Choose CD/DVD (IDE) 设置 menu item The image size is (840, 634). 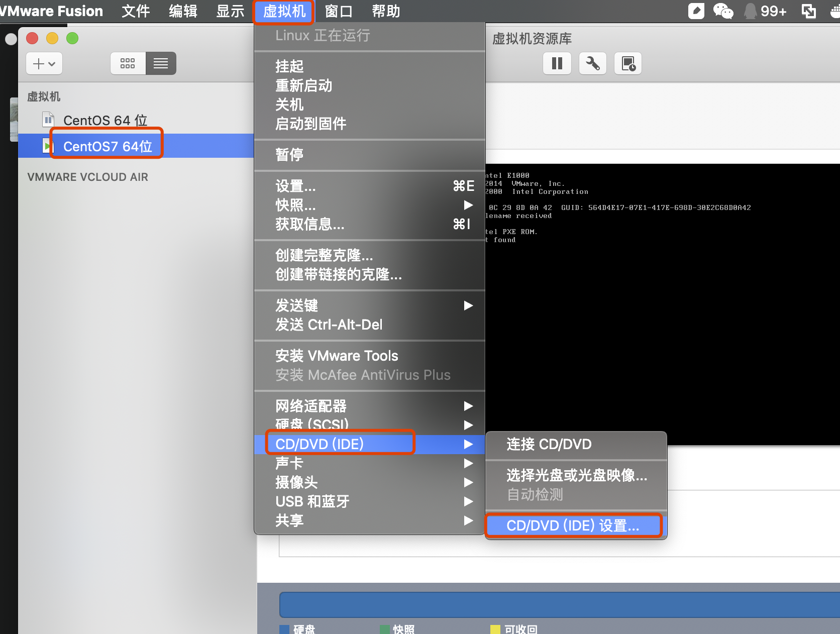coord(573,525)
